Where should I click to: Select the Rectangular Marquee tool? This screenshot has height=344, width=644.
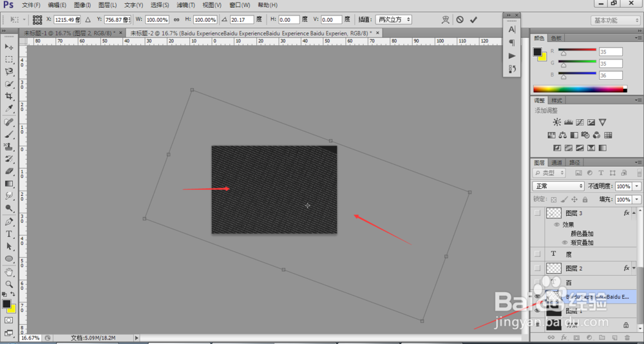[x=9, y=59]
